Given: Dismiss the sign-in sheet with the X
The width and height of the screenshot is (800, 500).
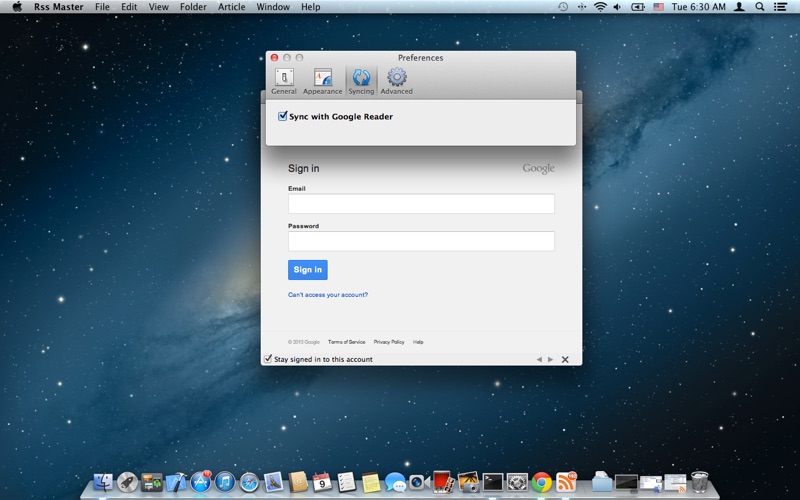Looking at the screenshot, I should click(565, 359).
